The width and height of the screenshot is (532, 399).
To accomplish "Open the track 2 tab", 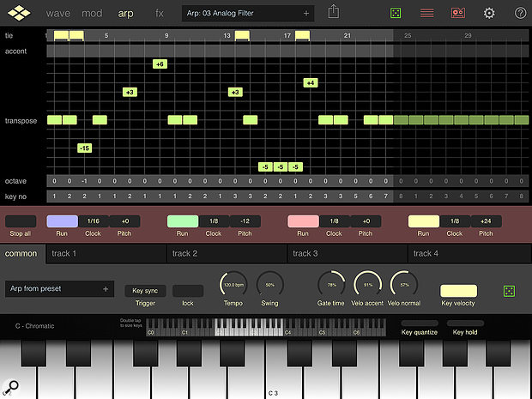I will click(227, 253).
